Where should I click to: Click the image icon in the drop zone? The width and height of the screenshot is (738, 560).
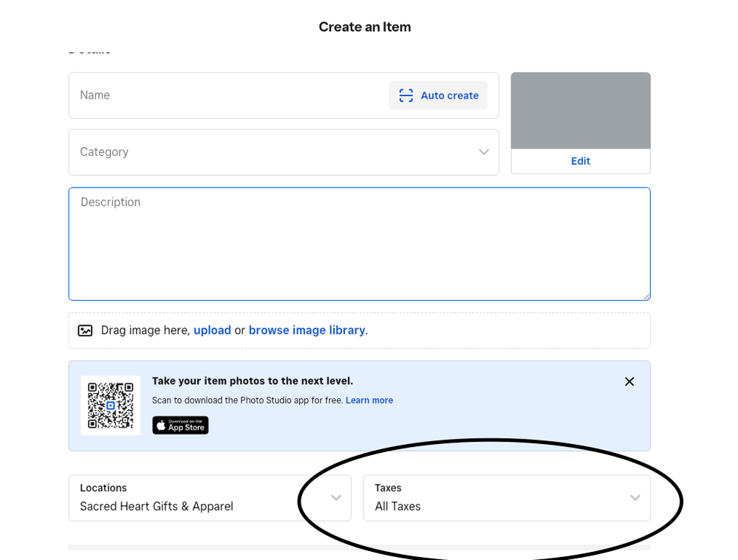click(86, 330)
